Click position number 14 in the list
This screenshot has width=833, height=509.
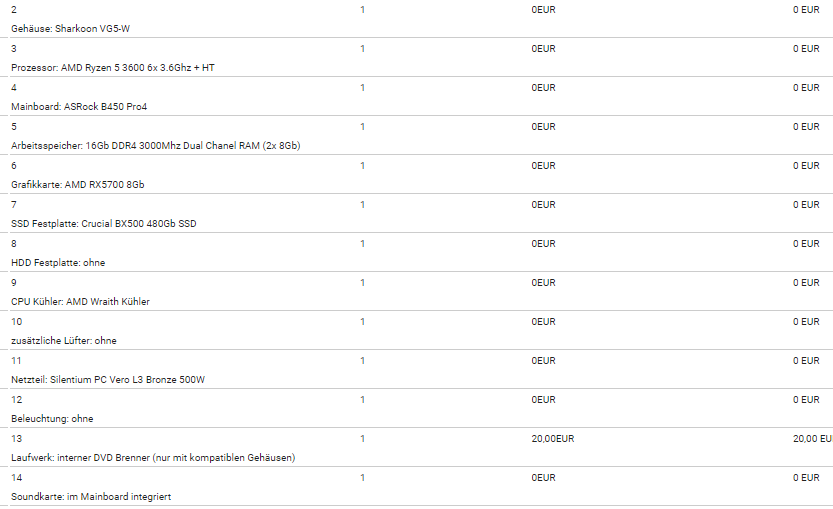pyautogui.click(x=16, y=478)
